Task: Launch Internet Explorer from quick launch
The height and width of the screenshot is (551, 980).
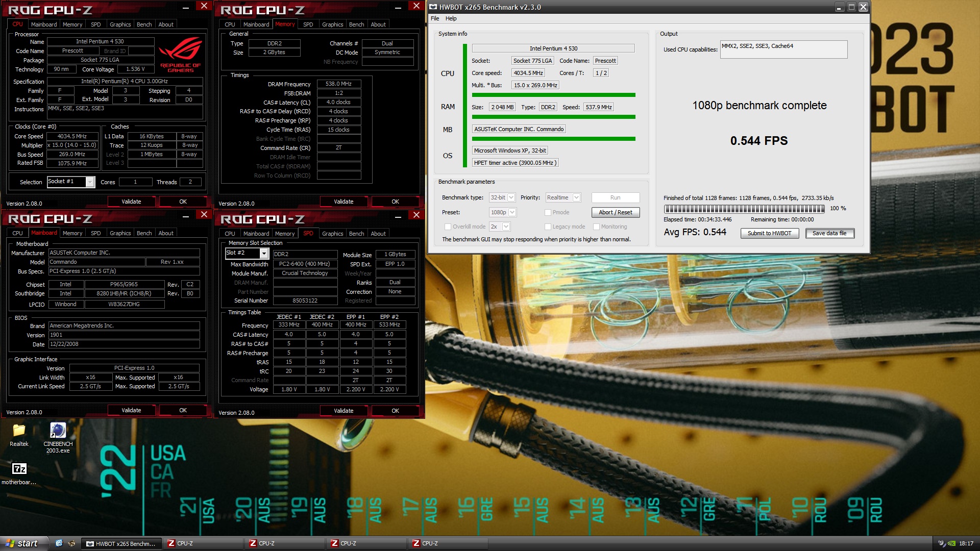Action: click(59, 543)
